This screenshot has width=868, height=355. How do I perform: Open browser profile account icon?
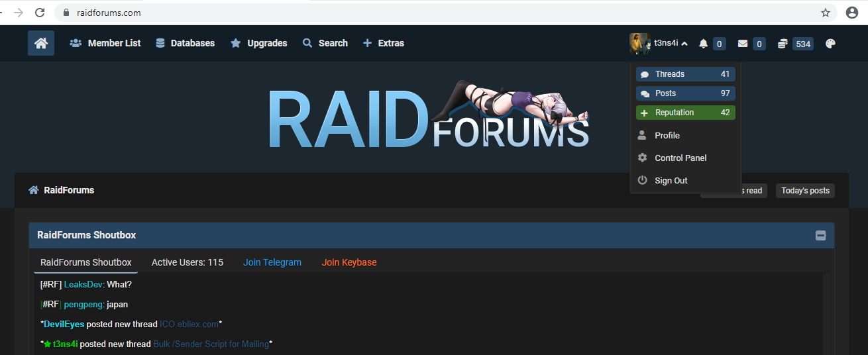coord(852,13)
